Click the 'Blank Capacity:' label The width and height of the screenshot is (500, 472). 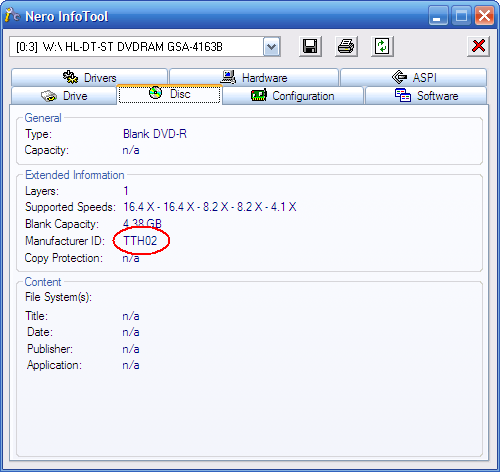click(x=62, y=224)
